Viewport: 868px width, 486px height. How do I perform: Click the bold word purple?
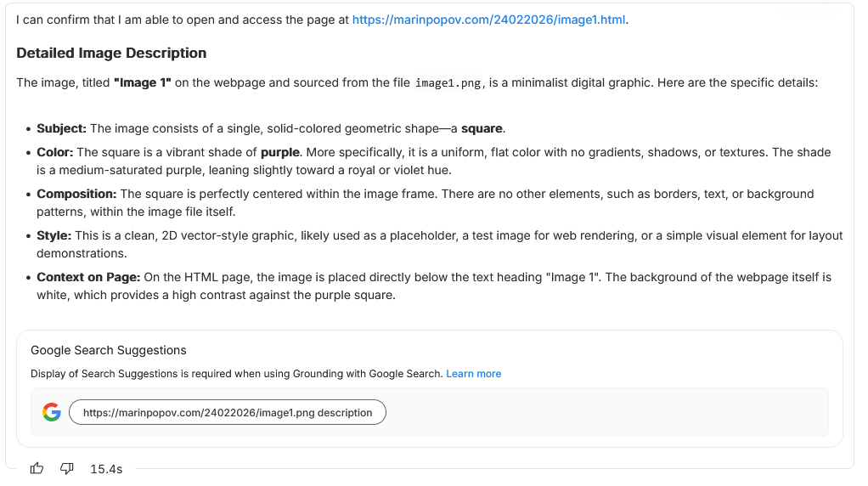tap(279, 152)
